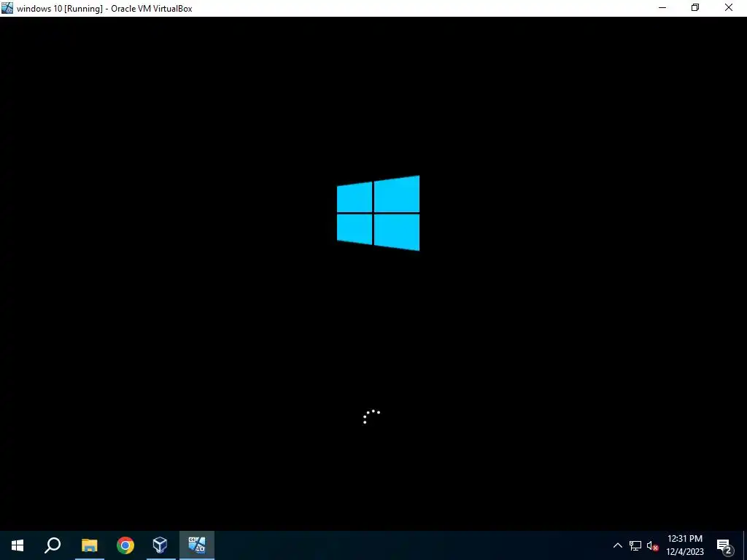This screenshot has height=560, width=747.
Task: Open the notification center icon
Action: (724, 546)
